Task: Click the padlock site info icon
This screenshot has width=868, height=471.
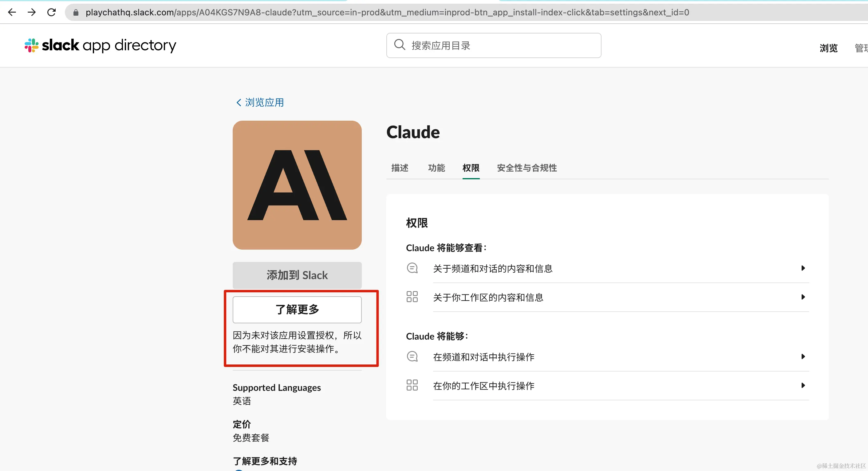Action: click(76, 13)
